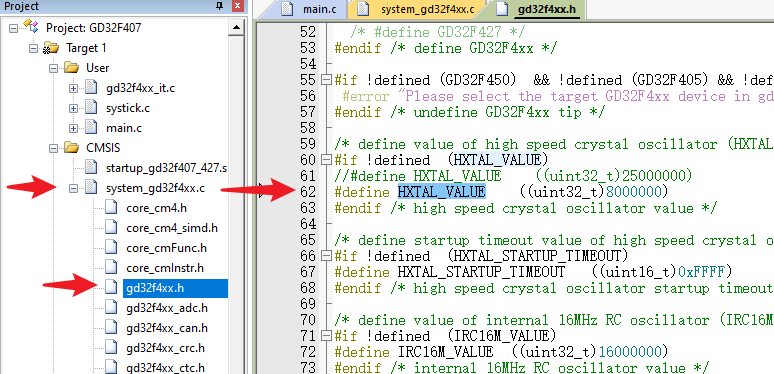Collapse the User group folder
The width and height of the screenshot is (774, 374).
[x=53, y=68]
